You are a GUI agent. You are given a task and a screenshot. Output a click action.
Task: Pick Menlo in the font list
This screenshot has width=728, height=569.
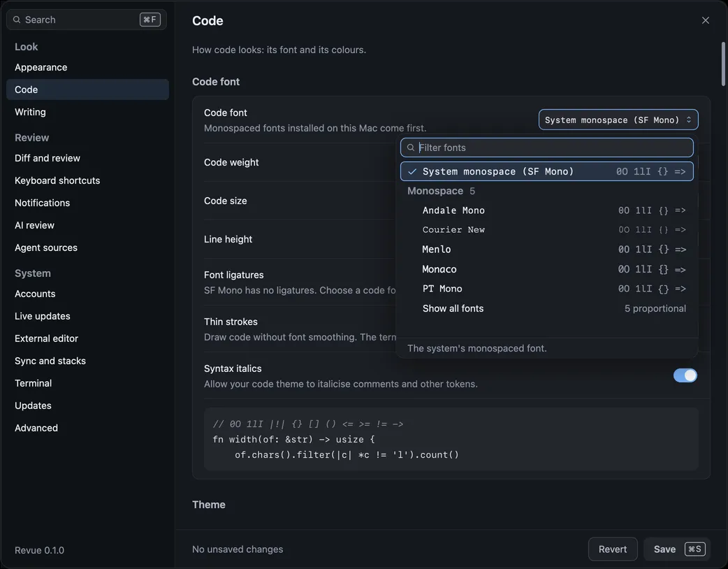546,250
